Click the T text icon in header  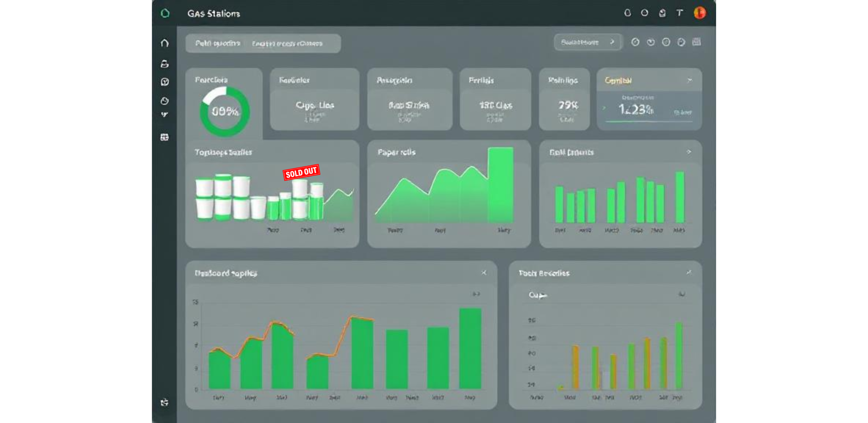(679, 13)
